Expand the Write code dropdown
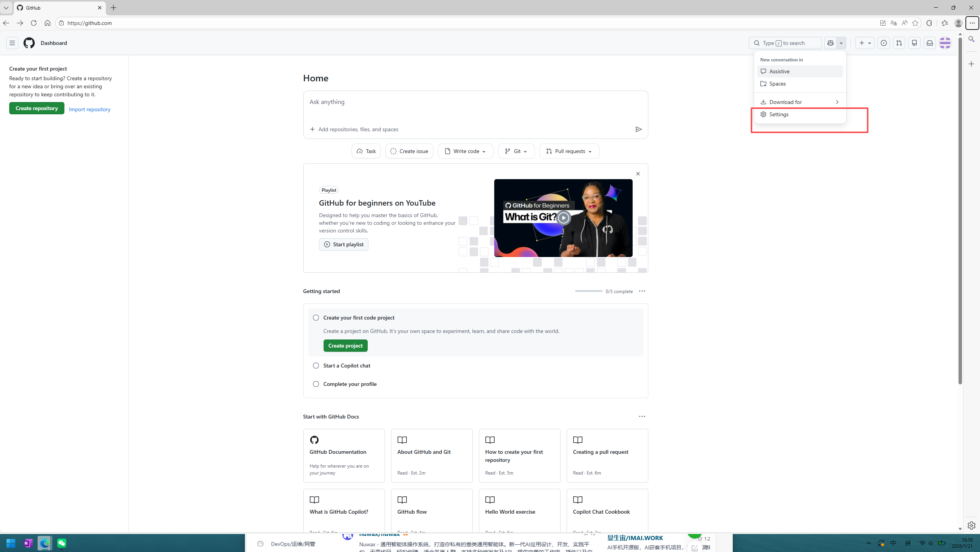This screenshot has width=980, height=552. tap(465, 151)
